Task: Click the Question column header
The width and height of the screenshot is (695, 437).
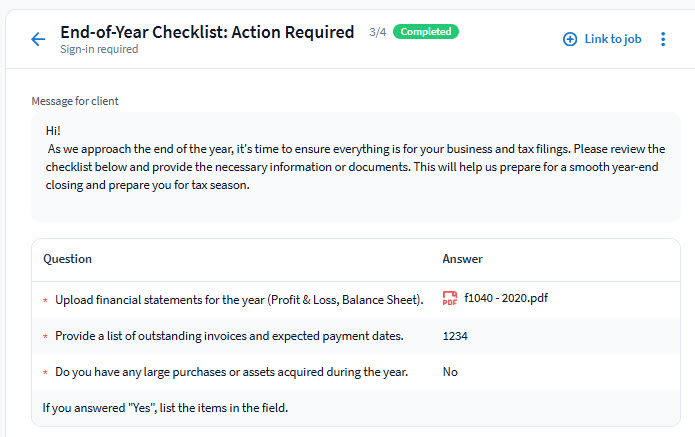Action: 67,259
